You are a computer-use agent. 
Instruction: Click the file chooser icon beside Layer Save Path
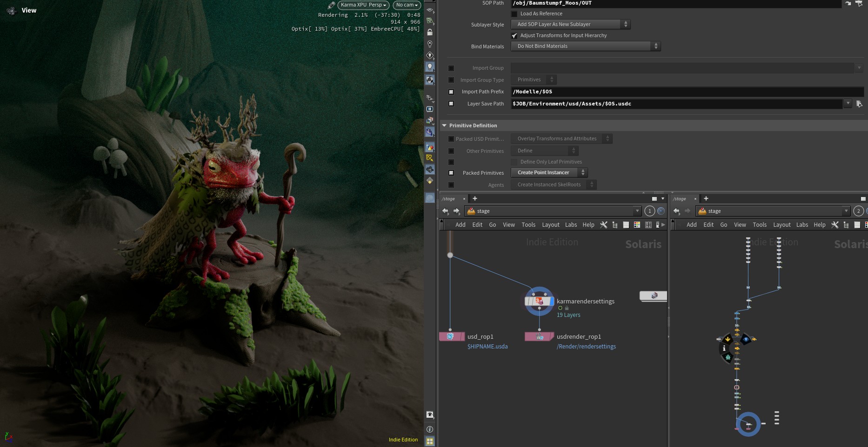click(x=859, y=104)
